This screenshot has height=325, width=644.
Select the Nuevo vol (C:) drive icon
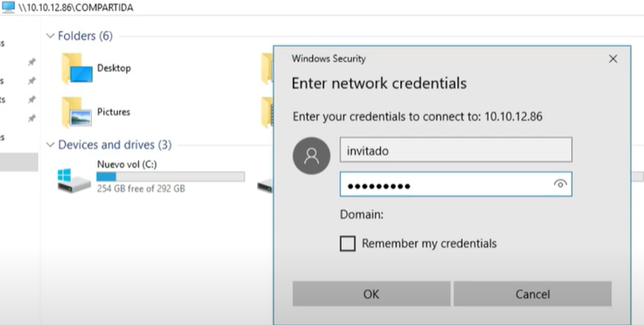click(x=74, y=180)
